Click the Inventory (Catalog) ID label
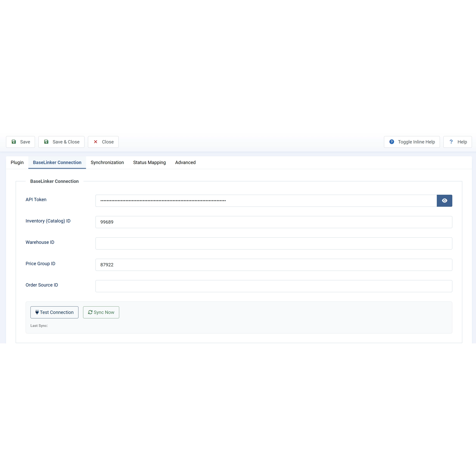This screenshot has height=476, width=476. click(x=48, y=221)
